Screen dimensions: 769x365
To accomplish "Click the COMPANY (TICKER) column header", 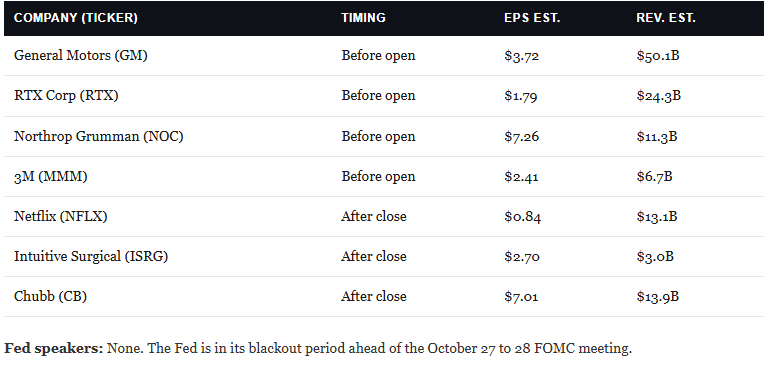I will pos(76,18).
